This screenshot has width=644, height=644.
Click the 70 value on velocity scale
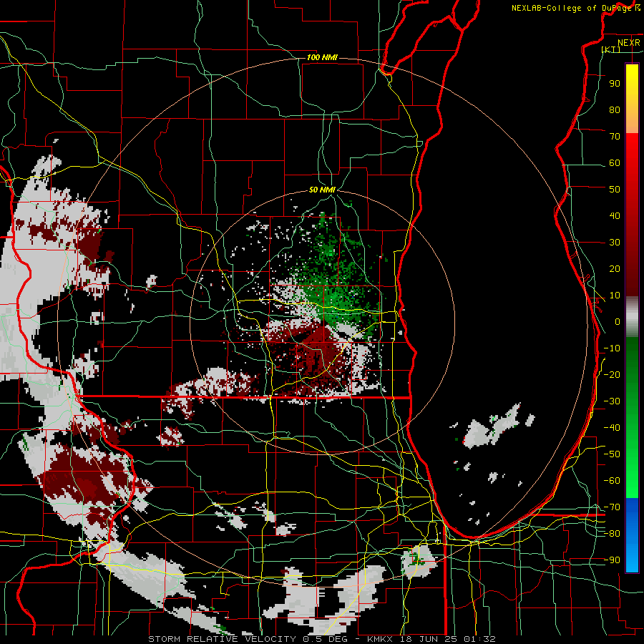(615, 137)
